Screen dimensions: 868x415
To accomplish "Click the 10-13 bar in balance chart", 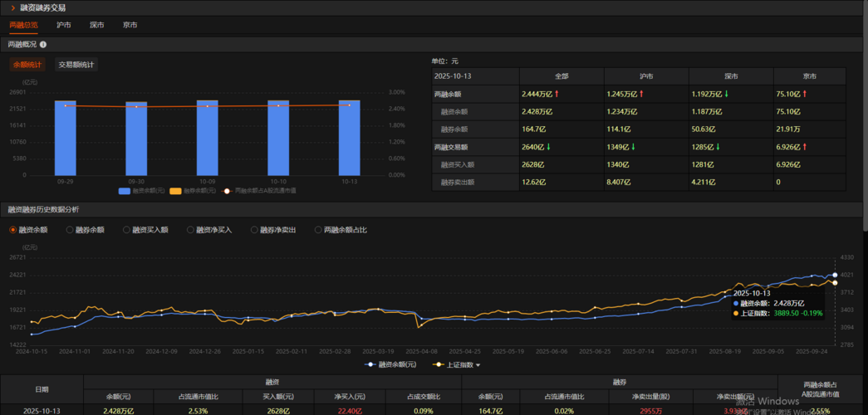I will point(349,137).
